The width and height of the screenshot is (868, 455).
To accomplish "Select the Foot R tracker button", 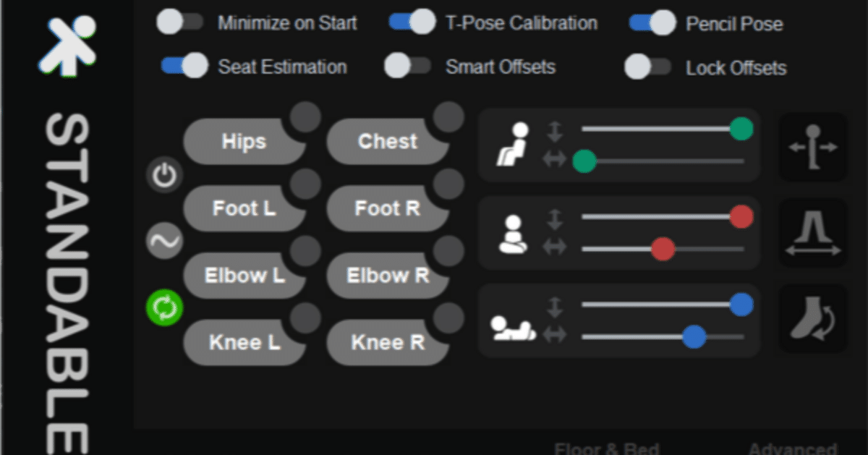I will [387, 209].
